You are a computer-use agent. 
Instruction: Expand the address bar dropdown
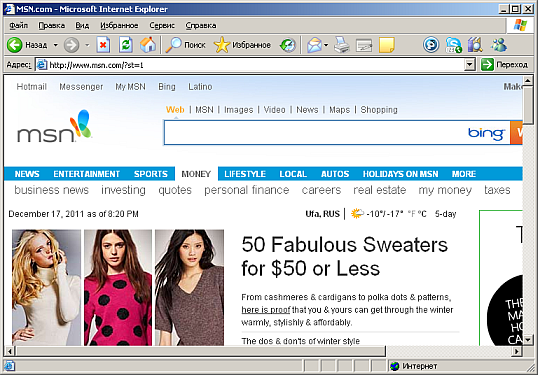tap(469, 65)
